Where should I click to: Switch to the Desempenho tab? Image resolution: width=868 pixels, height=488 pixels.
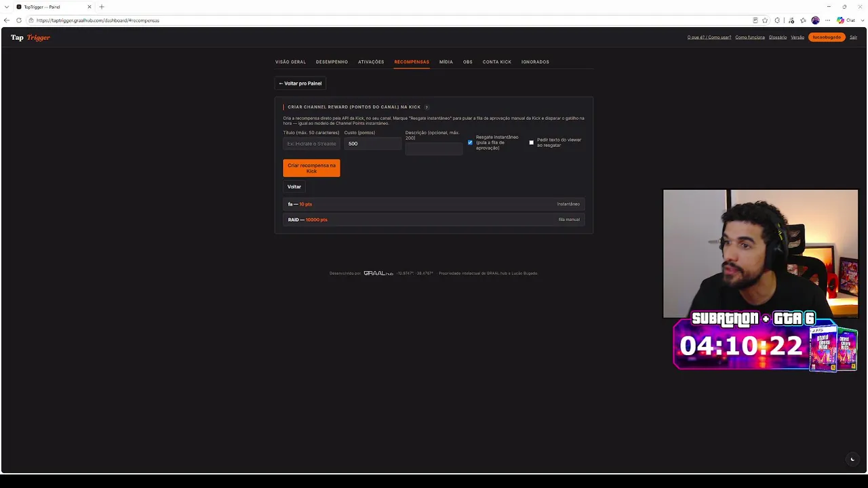pos(332,62)
